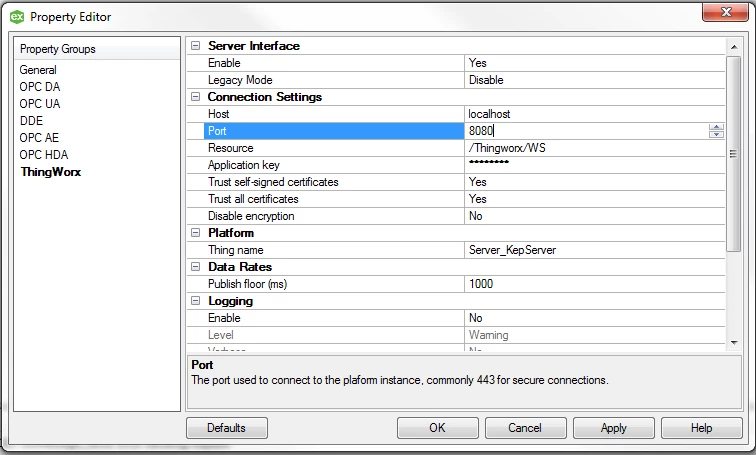The image size is (756, 455).
Task: Click the OK button
Action: (437, 428)
